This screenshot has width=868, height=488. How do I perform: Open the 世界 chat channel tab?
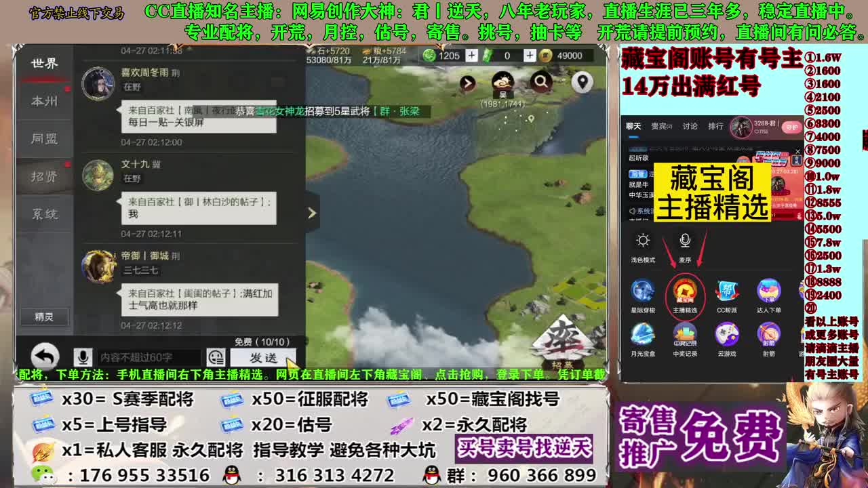point(44,64)
